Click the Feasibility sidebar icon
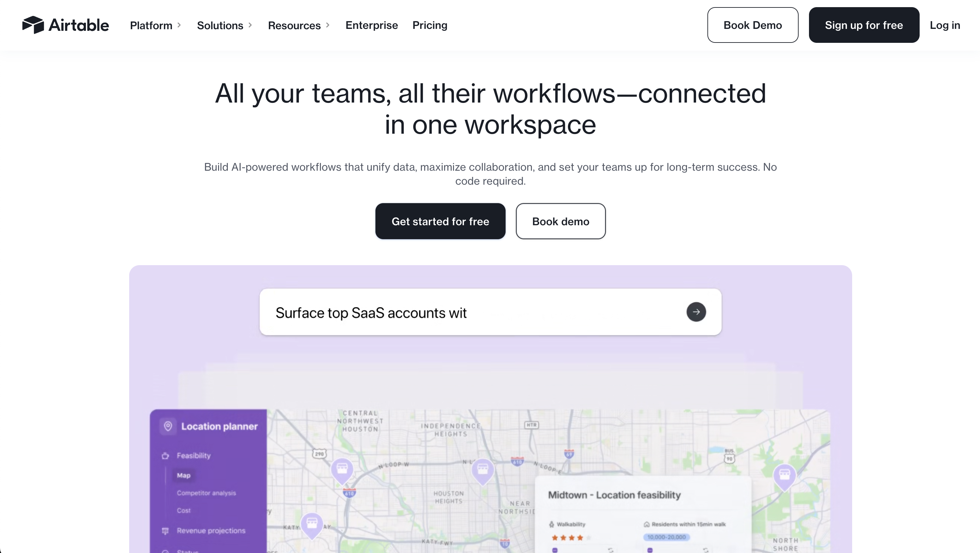 click(165, 456)
